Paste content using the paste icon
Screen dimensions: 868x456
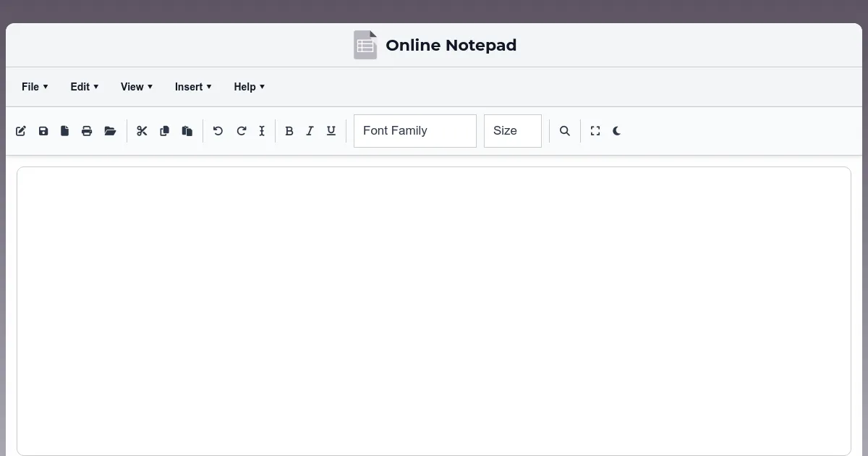pos(187,131)
